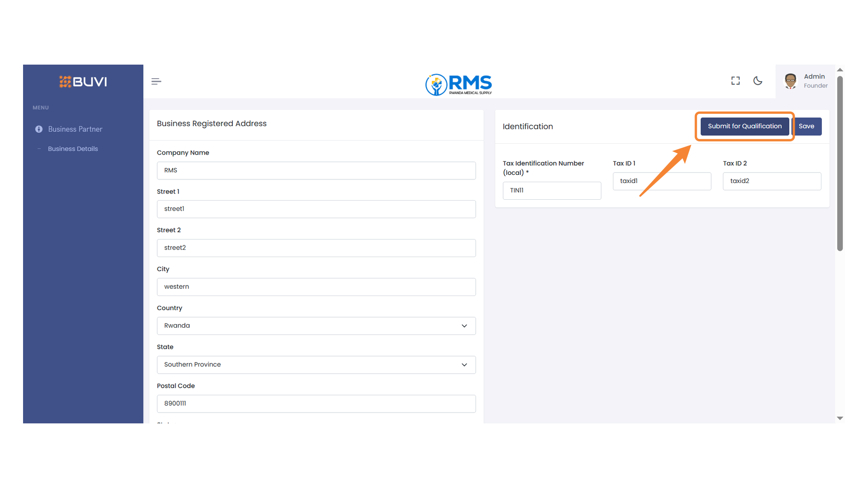
Task: Focus the Postal Code input
Action: pos(316,404)
